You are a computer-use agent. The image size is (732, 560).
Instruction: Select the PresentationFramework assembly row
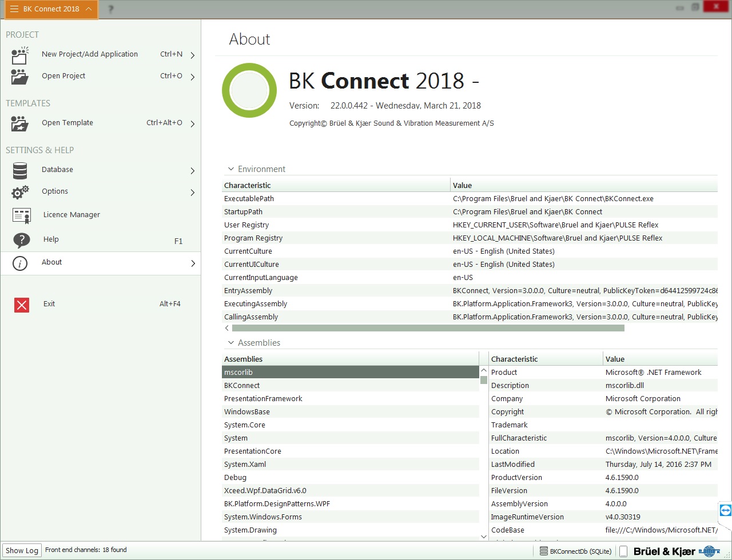tap(350, 398)
